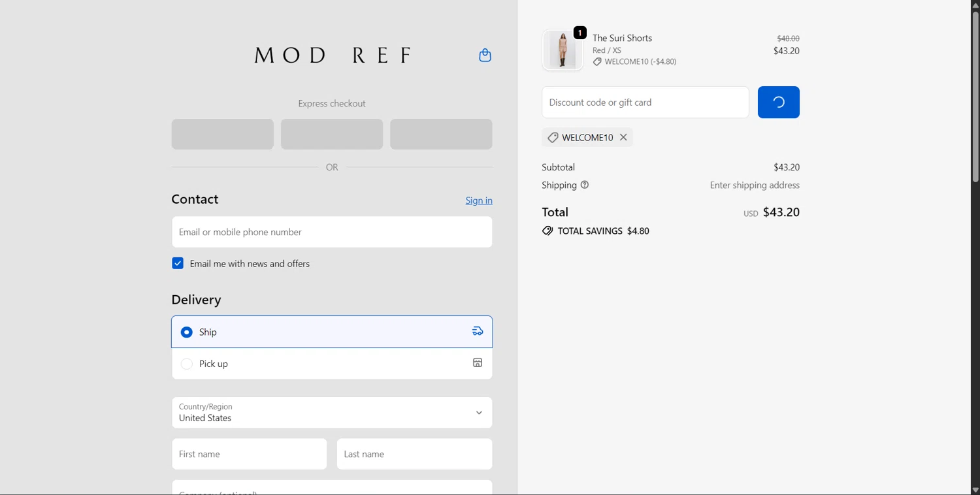
Task: Click the chevron arrow of Country/Region selector
Action: (x=479, y=413)
